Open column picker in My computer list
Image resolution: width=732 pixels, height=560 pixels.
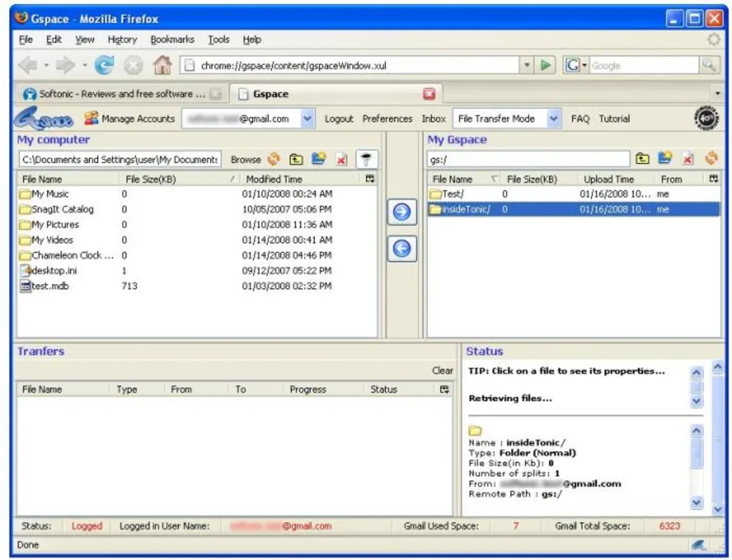(x=370, y=179)
